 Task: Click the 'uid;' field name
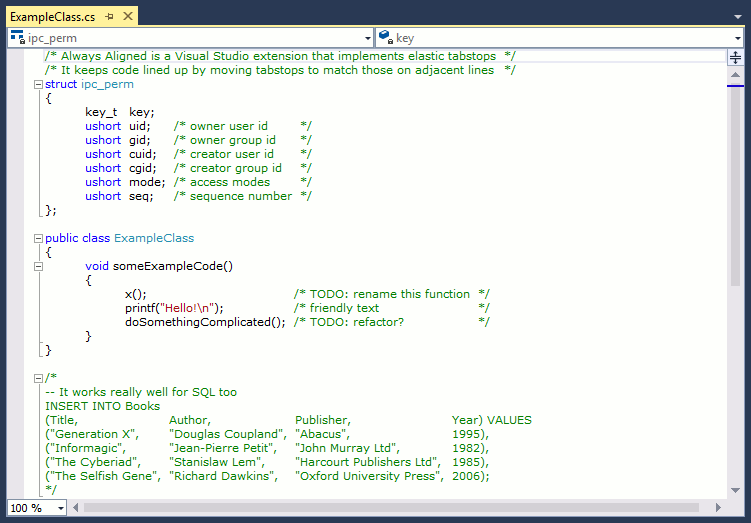(x=139, y=126)
